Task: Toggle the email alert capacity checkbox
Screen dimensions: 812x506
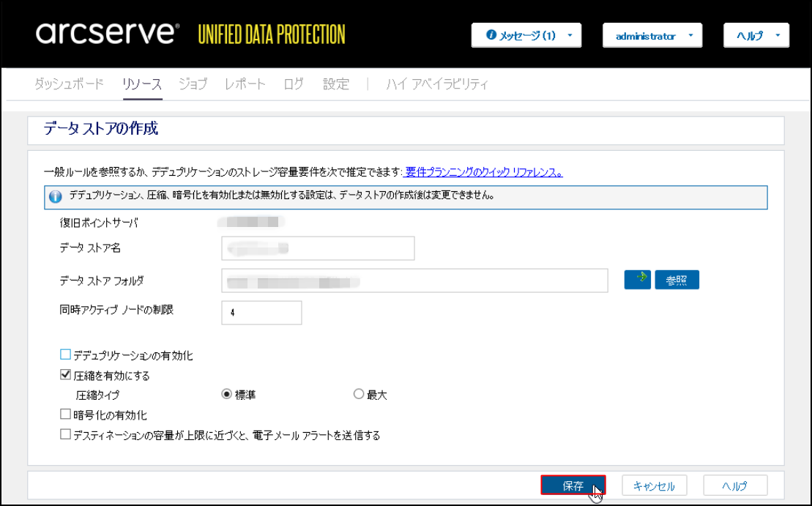Action: 66,434
